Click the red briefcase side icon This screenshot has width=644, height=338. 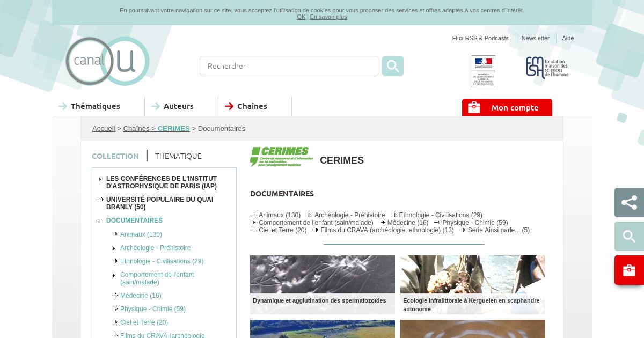629,270
